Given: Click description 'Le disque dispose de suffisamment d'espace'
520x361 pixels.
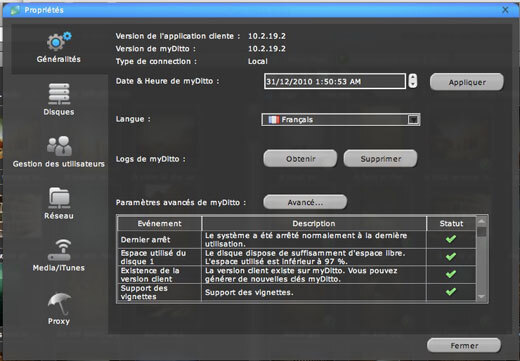Looking at the screenshot, I should (x=314, y=257).
